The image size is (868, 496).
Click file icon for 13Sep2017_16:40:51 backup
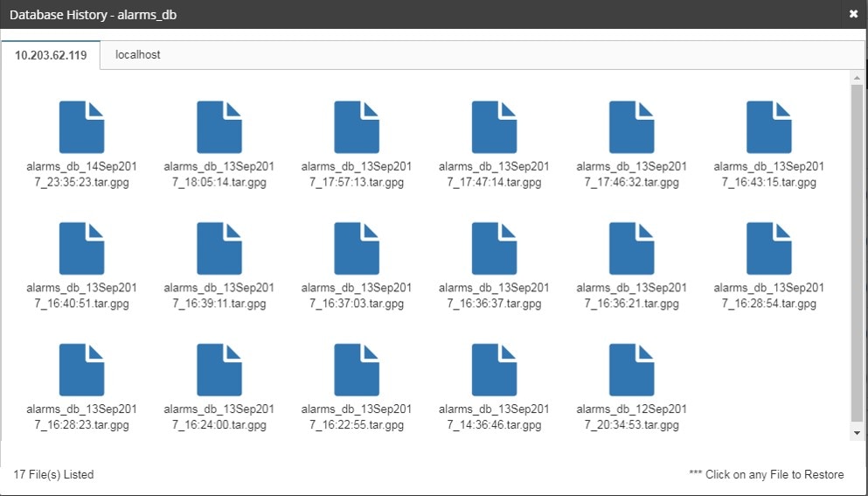coord(81,248)
